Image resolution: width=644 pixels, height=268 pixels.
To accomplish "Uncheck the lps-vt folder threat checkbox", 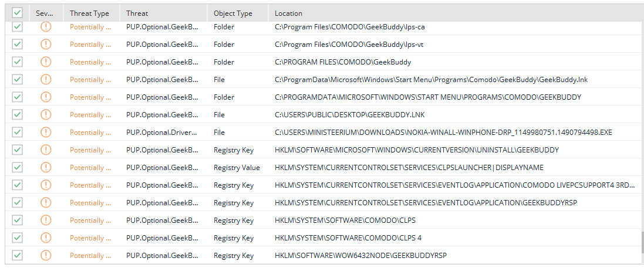I will tap(18, 45).
